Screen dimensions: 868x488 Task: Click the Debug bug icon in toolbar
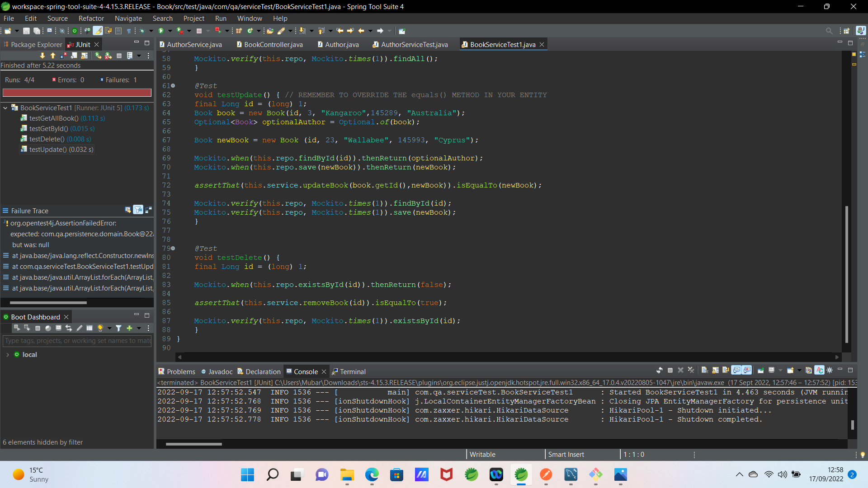[x=142, y=31]
